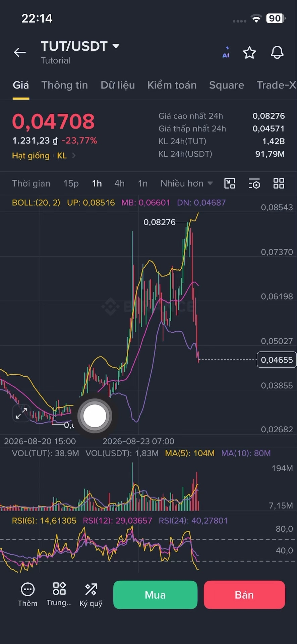The height and width of the screenshot is (644, 297).
Task: Tap the 24h volume value 1,42B
Action: coord(274,141)
